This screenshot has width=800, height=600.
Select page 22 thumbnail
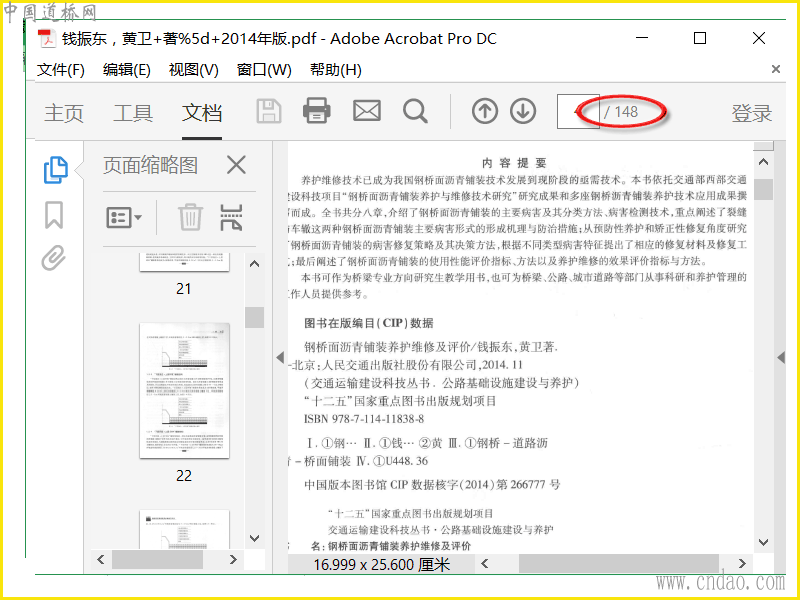(x=184, y=390)
